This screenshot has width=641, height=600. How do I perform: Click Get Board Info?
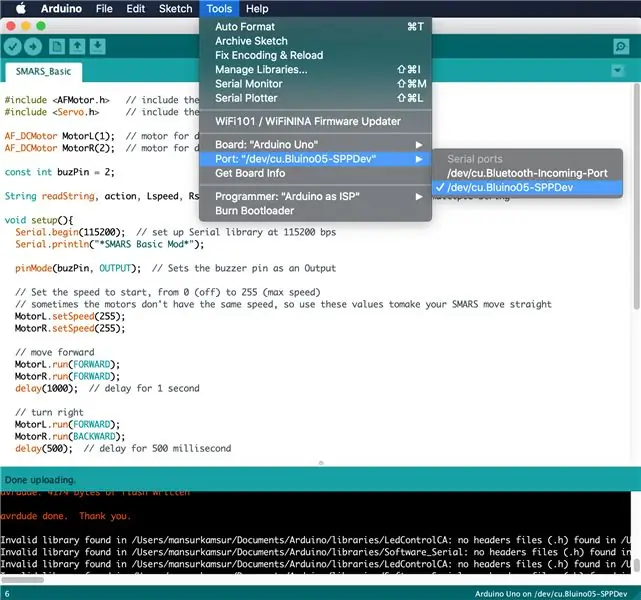coord(316,173)
